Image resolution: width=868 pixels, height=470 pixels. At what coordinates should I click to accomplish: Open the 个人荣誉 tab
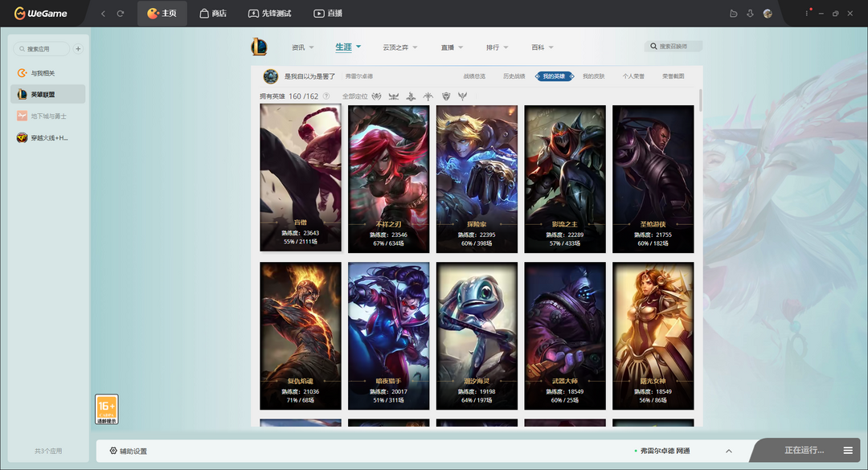pos(633,76)
